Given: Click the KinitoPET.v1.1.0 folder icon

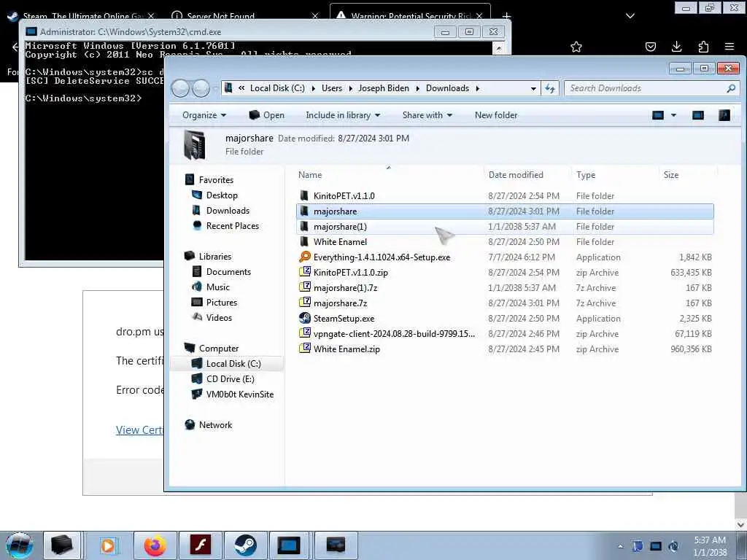Looking at the screenshot, I should coord(304,195).
